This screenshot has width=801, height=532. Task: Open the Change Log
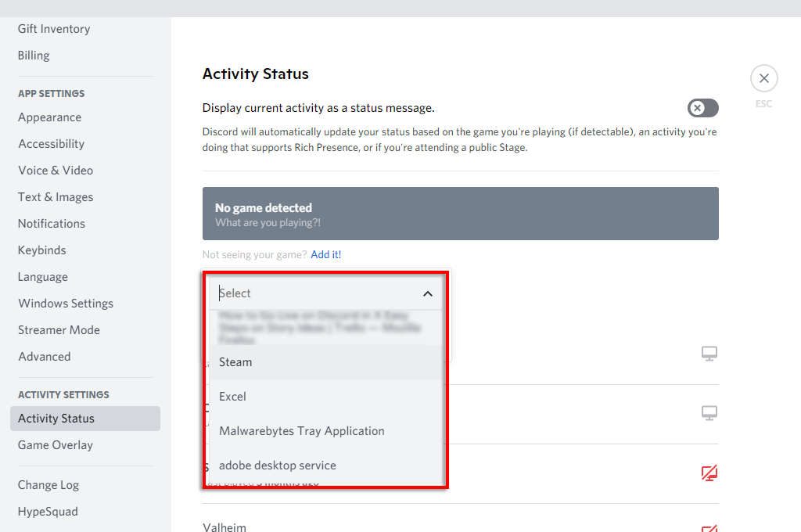pos(48,485)
